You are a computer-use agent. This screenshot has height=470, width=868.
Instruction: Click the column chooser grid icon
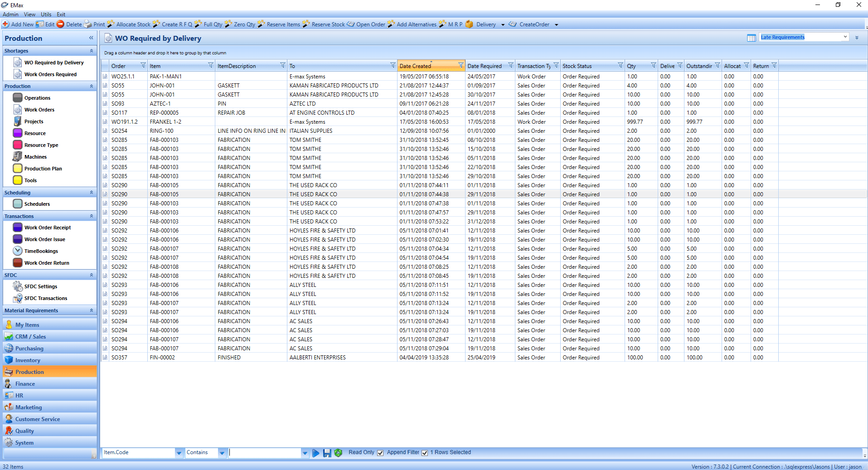[752, 38]
